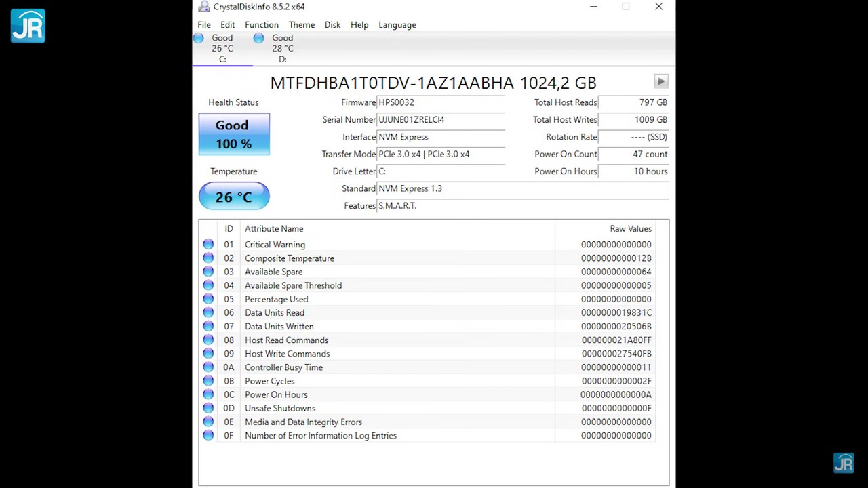Click the Unsafe Shutdowns status orb
Viewport: 868px width, 488px height.
pyautogui.click(x=208, y=408)
